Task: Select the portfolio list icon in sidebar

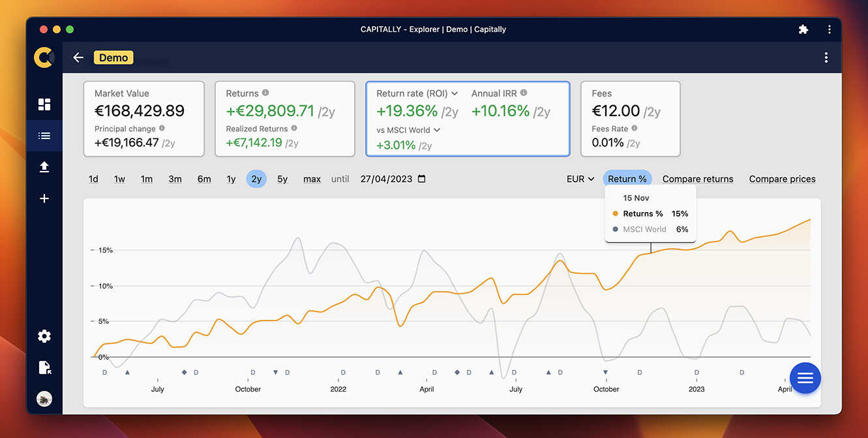Action: 44,135
